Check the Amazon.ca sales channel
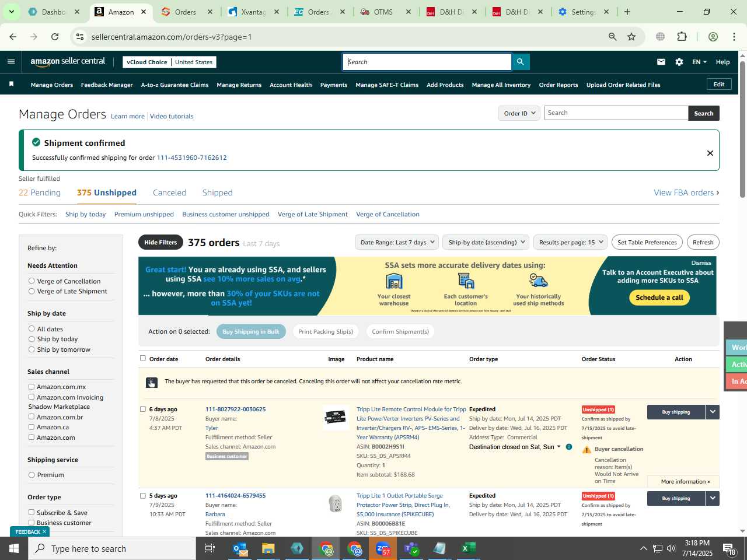 coord(32,427)
